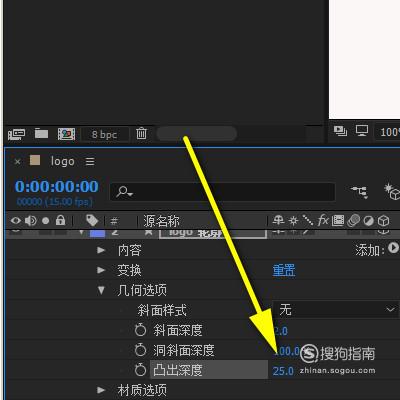This screenshot has height=400, width=400.
Task: Toggle stopwatch for 洞斜面深度
Action: (140, 350)
